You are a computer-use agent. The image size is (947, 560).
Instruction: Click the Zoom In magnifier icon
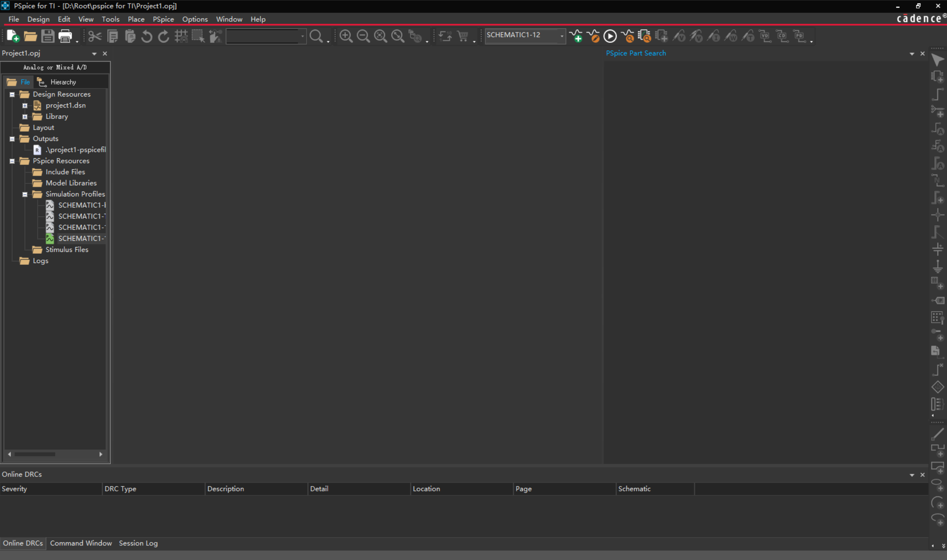[346, 36]
